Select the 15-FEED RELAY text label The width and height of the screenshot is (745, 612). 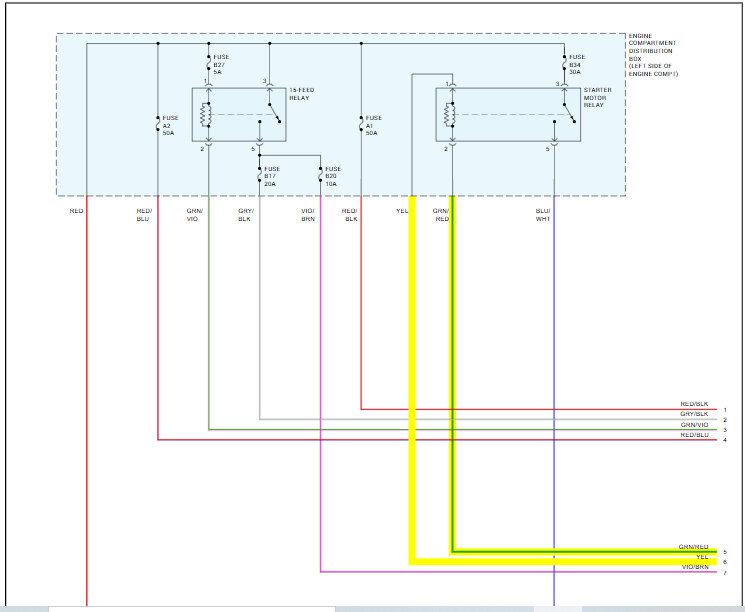[x=302, y=94]
